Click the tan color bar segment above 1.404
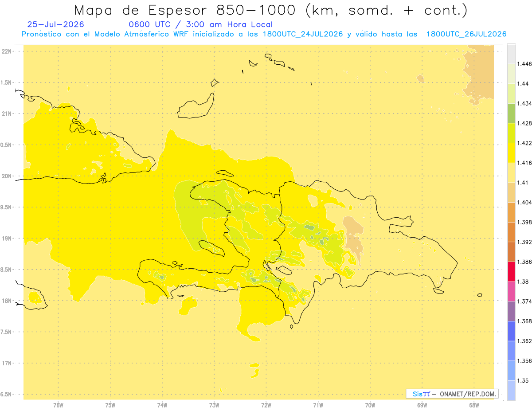532x411 pixels. [511, 192]
